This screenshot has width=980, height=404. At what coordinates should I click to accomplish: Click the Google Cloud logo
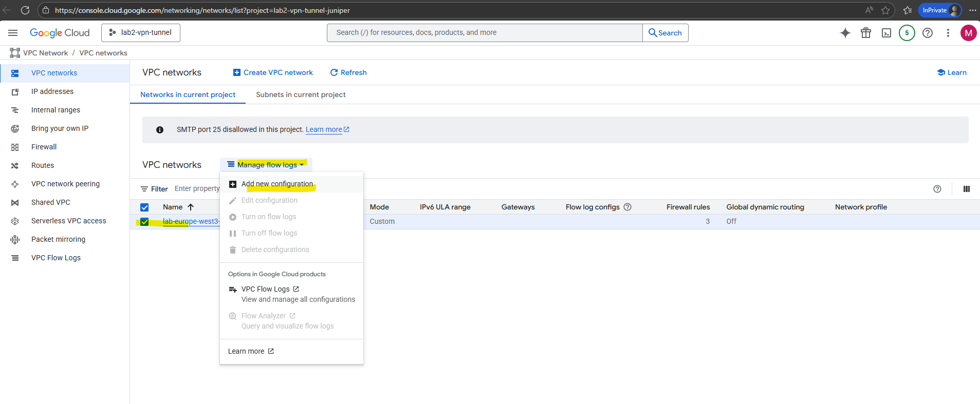pos(60,33)
